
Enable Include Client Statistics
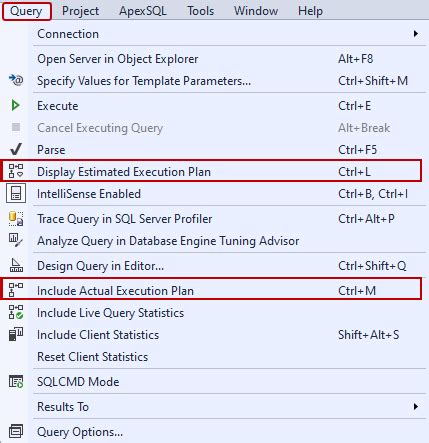pyautogui.click(x=213, y=335)
